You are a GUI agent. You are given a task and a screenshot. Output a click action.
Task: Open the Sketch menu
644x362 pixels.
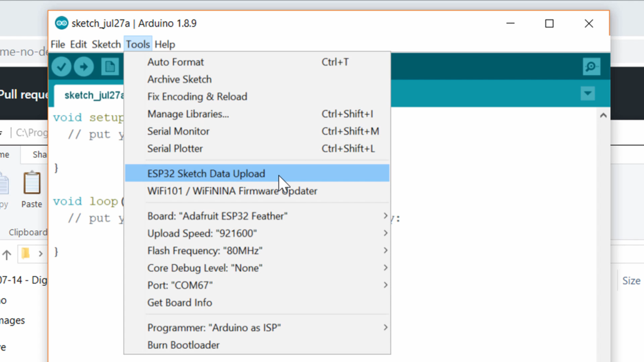tap(106, 44)
